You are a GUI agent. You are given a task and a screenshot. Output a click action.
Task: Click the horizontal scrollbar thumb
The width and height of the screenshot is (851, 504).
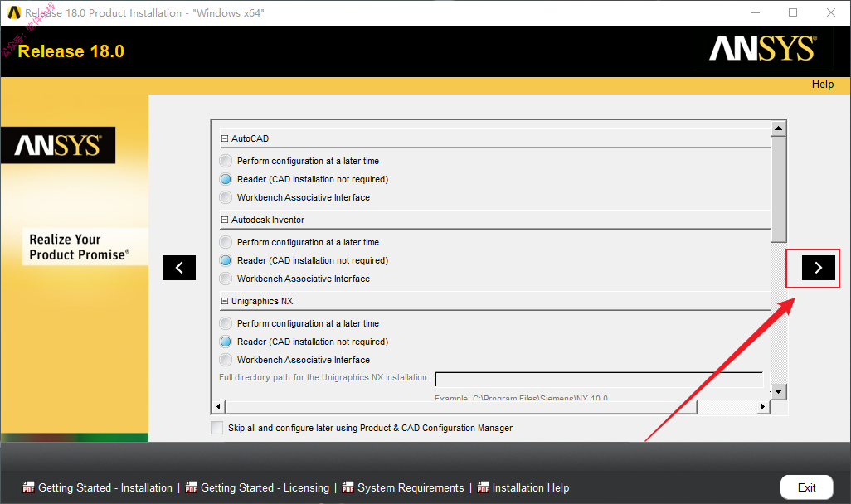point(461,406)
